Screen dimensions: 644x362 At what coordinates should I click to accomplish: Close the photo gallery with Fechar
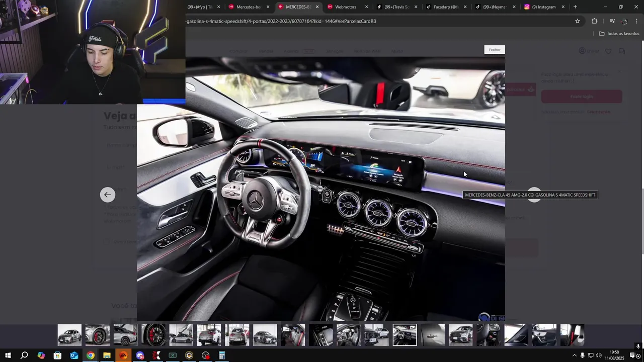click(495, 50)
